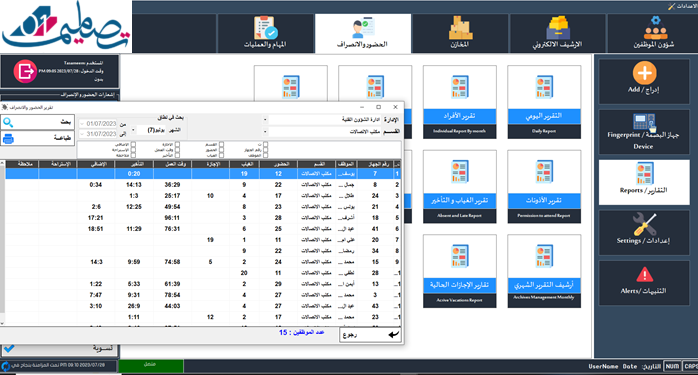Click the search magnifier icon in dialog
The height and width of the screenshot is (375, 698).
[x=8, y=122]
